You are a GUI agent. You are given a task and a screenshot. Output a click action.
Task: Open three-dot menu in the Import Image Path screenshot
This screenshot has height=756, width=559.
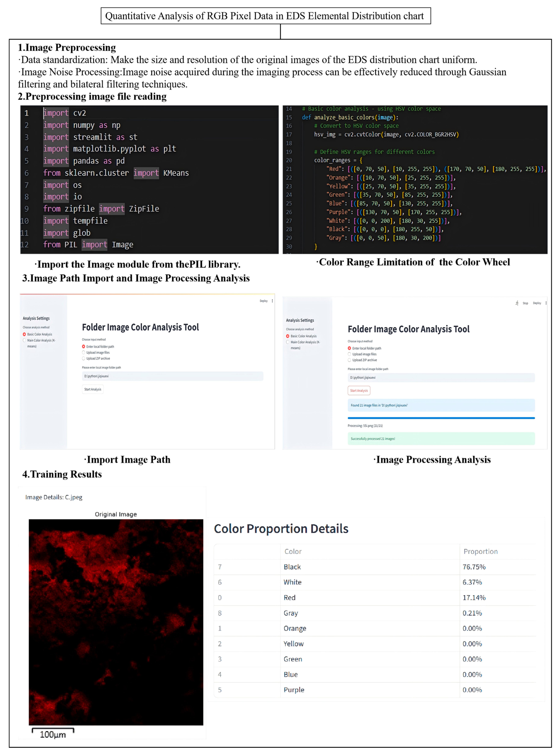click(272, 301)
